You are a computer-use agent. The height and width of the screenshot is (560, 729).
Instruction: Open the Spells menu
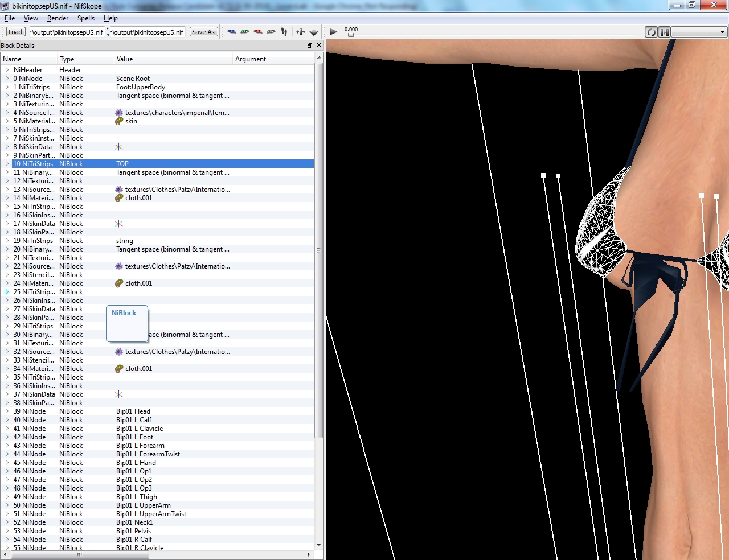(86, 18)
